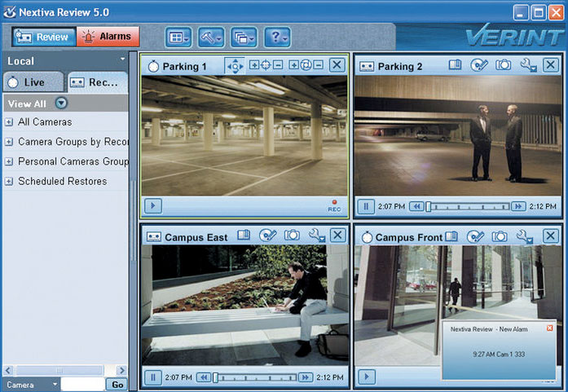The image size is (568, 392).
Task: Expand the Scheduled Restores node
Action: [x=9, y=181]
